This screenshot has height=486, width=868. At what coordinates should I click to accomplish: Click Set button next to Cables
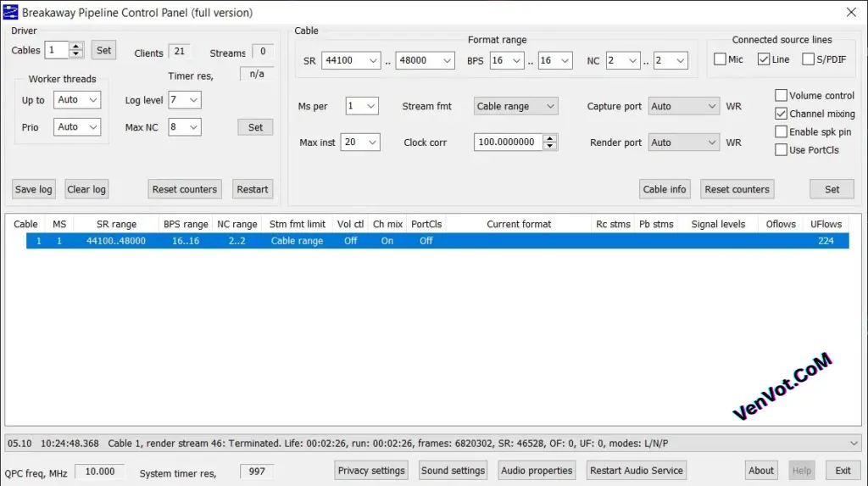pyautogui.click(x=103, y=50)
